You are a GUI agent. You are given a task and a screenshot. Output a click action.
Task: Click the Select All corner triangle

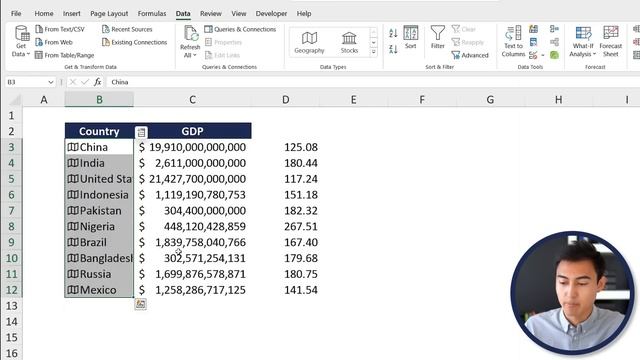(x=15, y=100)
